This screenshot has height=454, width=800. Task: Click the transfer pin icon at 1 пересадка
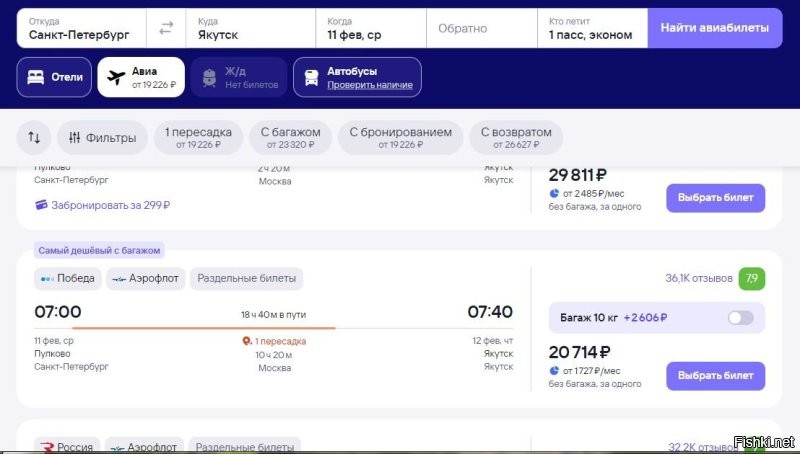(248, 341)
